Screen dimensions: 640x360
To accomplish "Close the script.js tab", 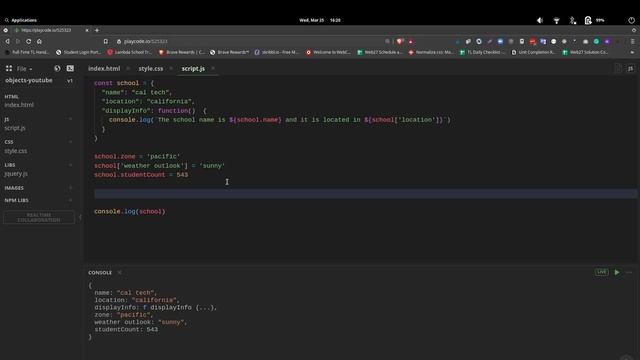I will point(213,69).
